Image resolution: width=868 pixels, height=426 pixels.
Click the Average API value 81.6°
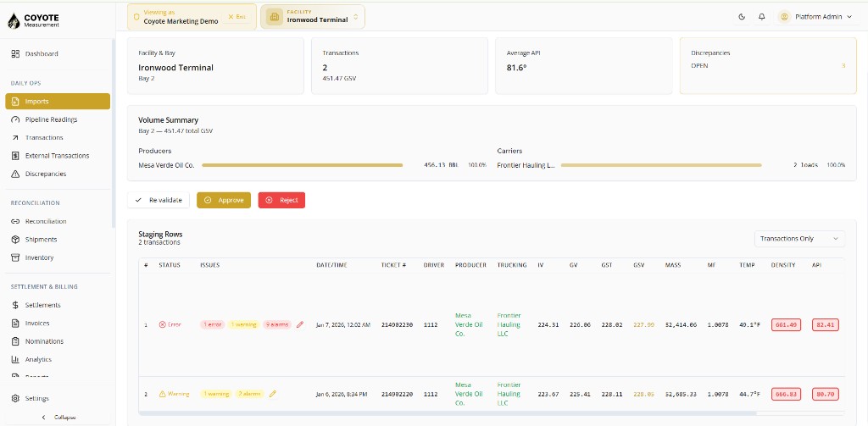click(516, 68)
